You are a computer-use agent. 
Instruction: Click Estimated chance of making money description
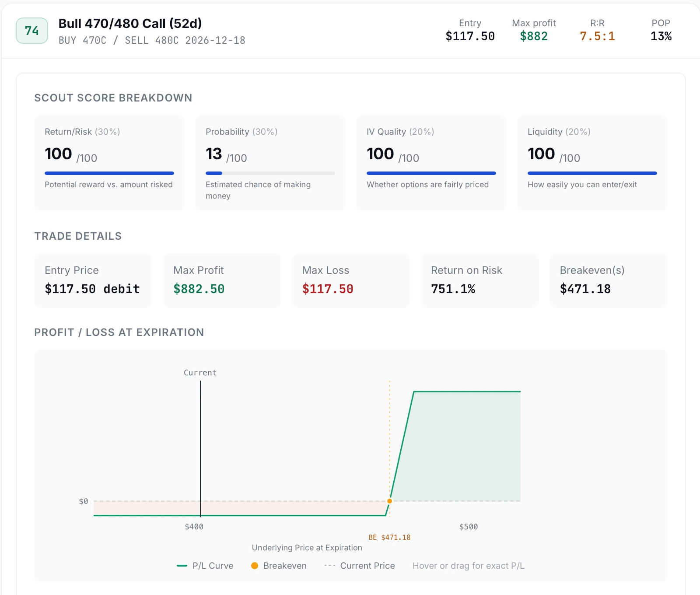point(258,190)
